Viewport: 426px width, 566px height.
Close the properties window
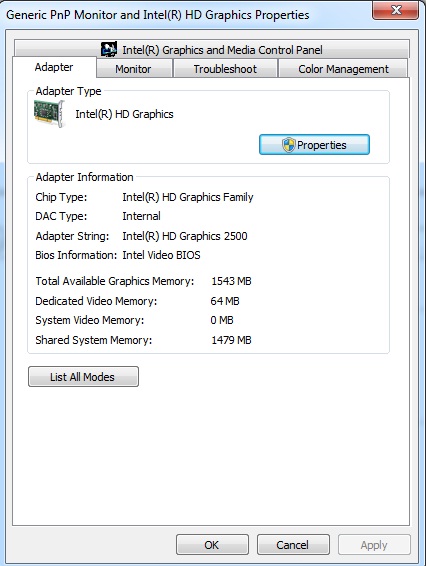point(395,10)
